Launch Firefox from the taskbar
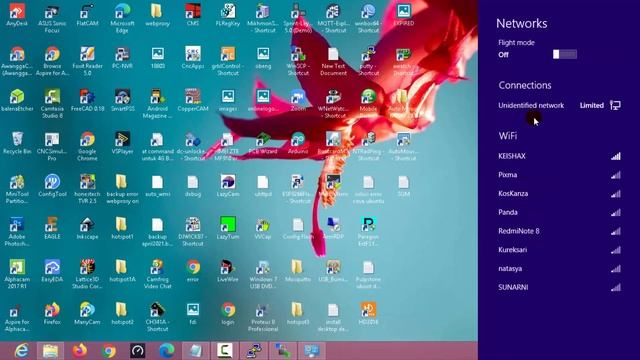This screenshot has width=640, height=360. tap(80, 351)
